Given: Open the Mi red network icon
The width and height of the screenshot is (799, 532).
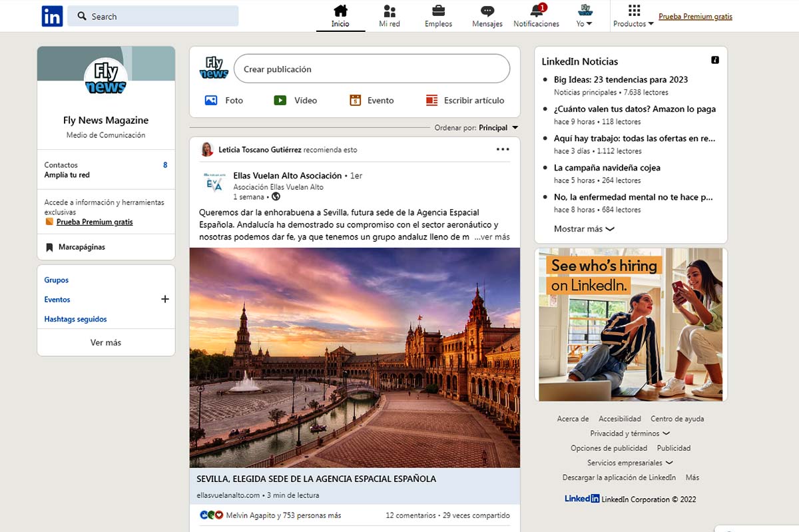Looking at the screenshot, I should point(390,11).
